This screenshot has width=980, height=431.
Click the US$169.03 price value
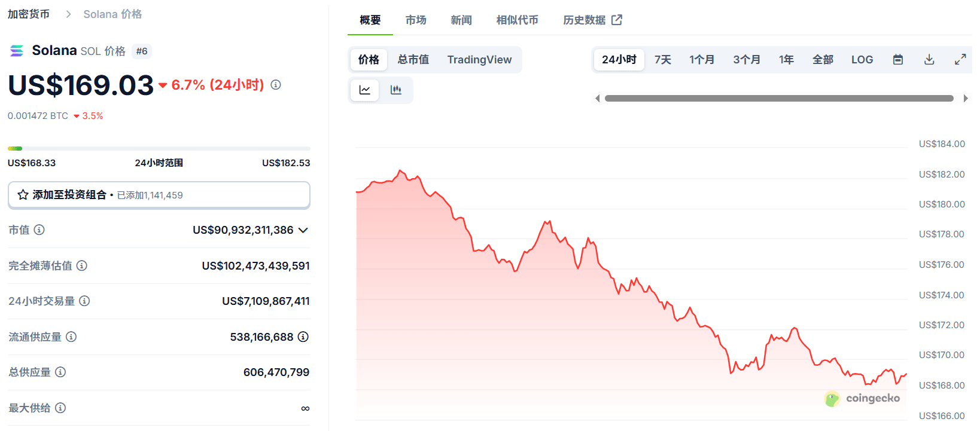81,85
